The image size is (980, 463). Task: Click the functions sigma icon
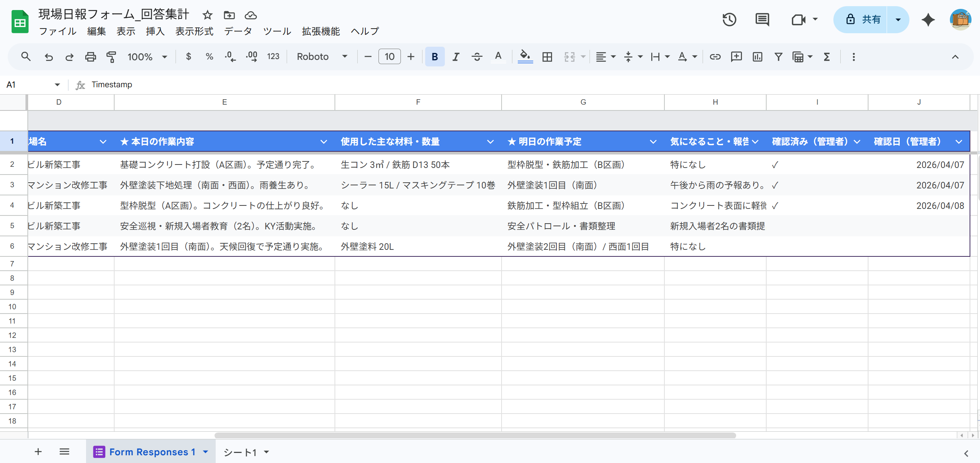pos(826,57)
